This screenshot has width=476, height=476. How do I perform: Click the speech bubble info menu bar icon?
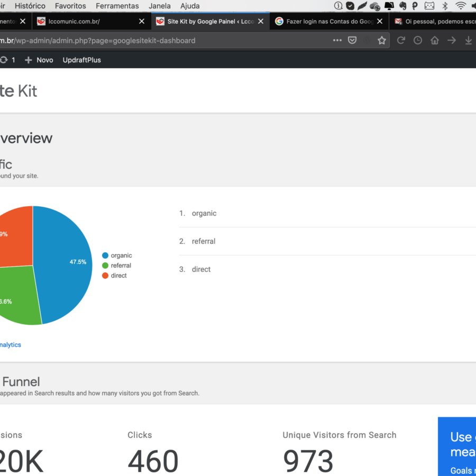coord(338,6)
